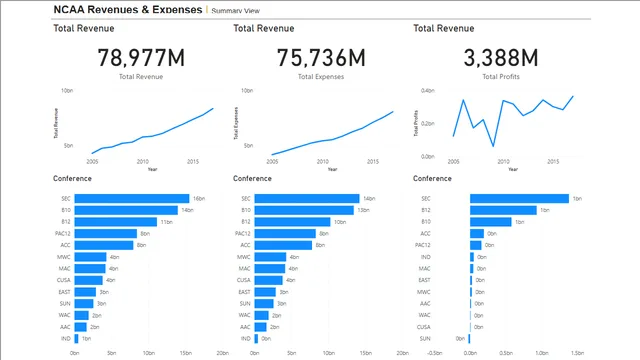Click the 16bn data label on SEC revenue
Image resolution: width=640 pixels, height=360 pixels.
[199, 199]
